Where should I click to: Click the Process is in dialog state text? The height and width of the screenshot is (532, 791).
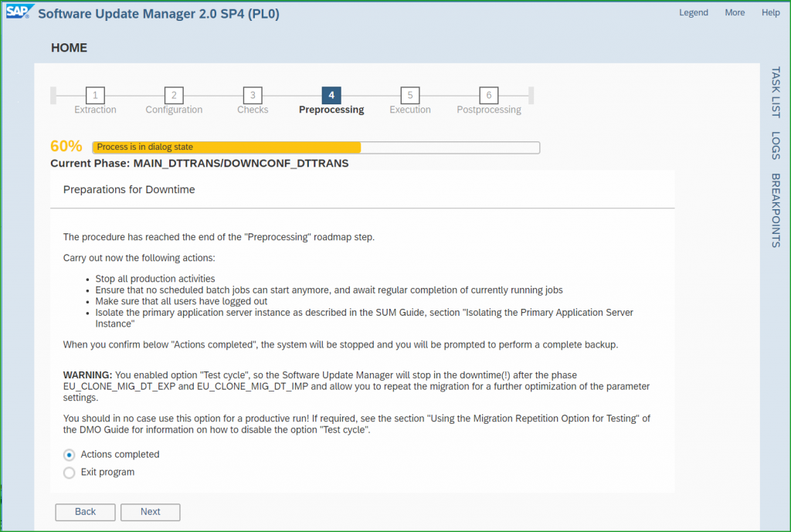point(144,147)
